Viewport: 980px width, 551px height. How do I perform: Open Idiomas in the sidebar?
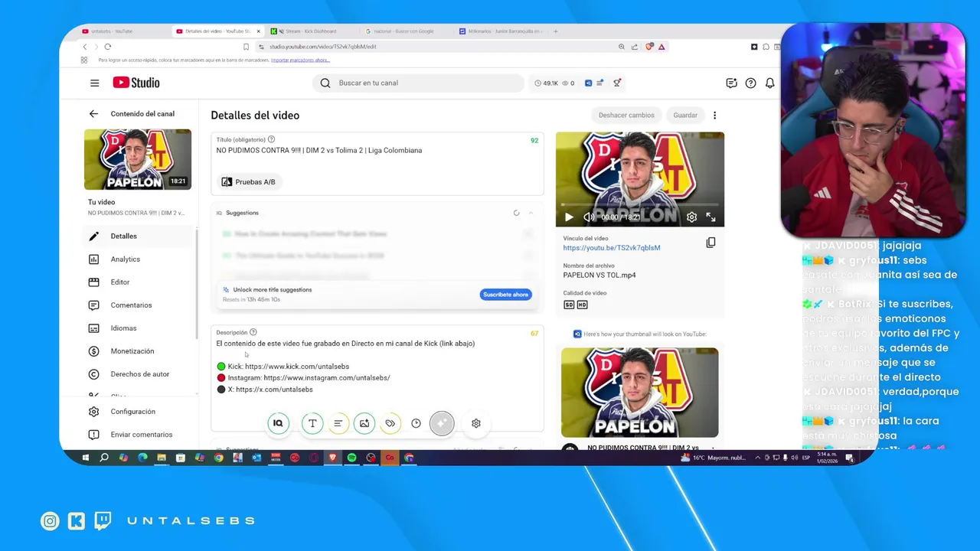(139, 328)
